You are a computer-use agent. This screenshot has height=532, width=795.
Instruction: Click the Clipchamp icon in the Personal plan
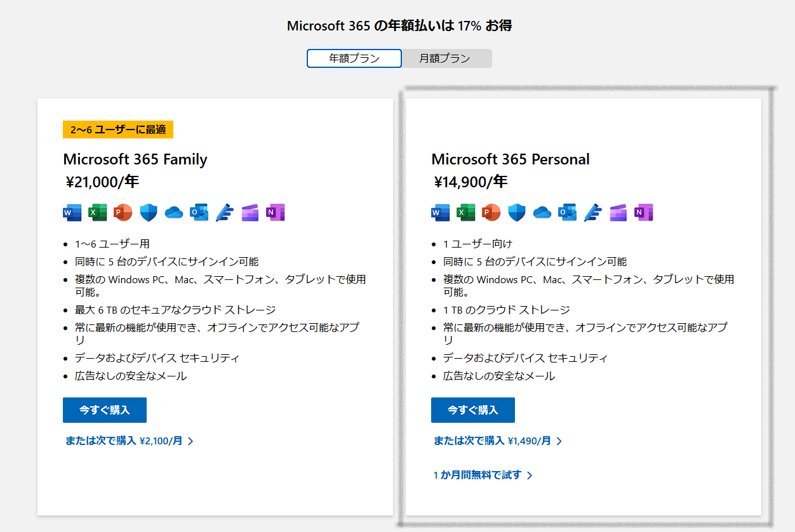618,213
